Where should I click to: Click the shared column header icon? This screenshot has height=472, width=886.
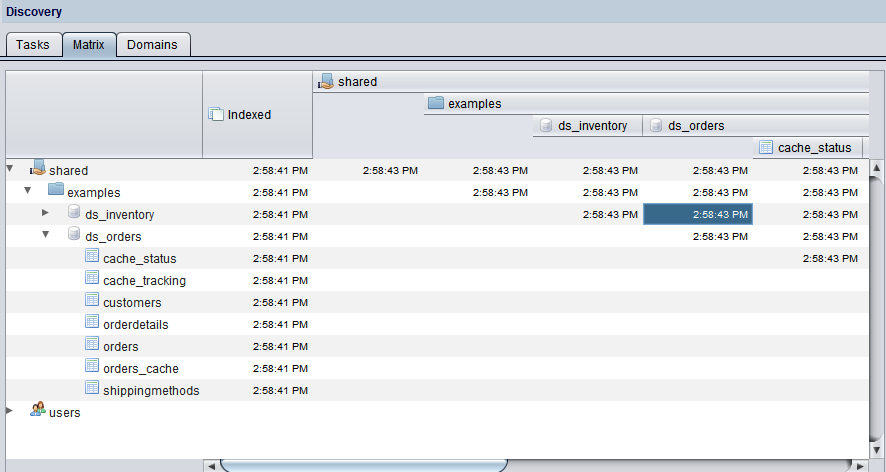(325, 82)
